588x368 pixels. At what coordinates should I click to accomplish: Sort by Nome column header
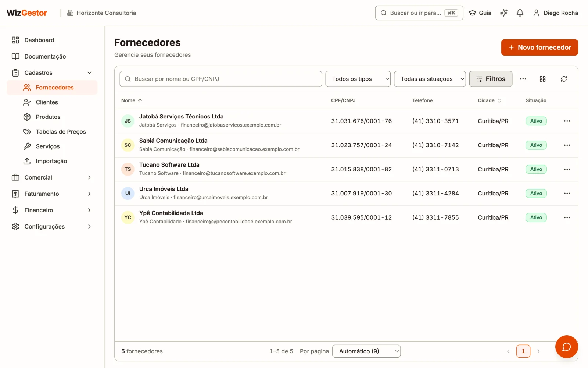click(x=132, y=100)
